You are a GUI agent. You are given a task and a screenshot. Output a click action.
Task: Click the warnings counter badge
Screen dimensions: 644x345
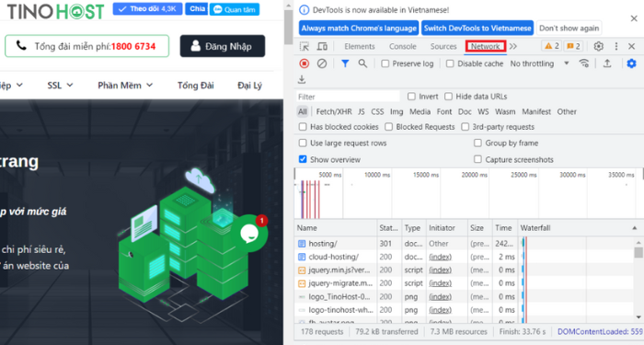pyautogui.click(x=552, y=46)
